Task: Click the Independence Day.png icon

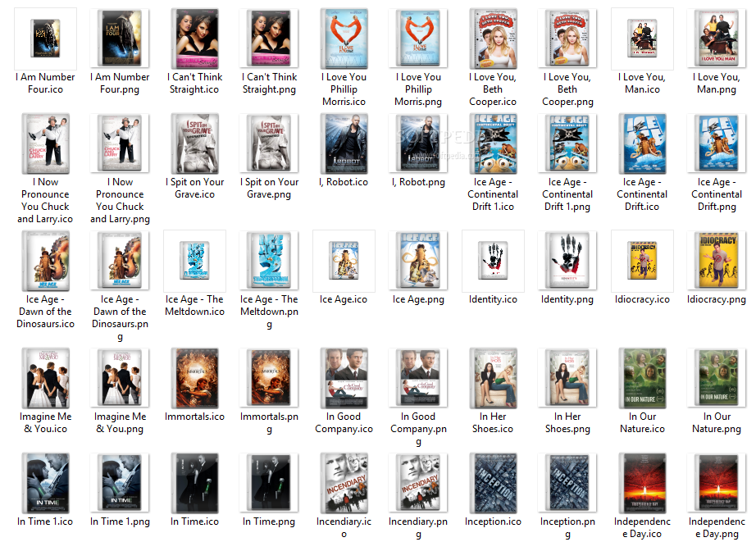Action: pos(717,483)
